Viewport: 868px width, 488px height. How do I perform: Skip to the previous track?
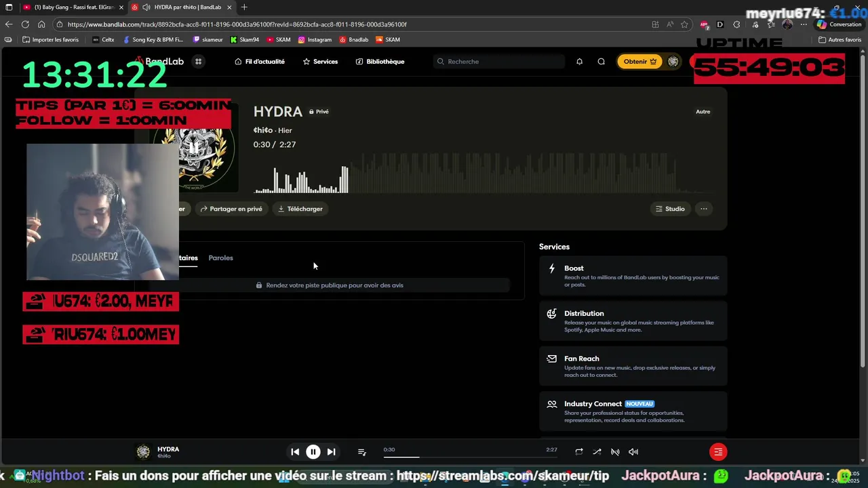[295, 452]
